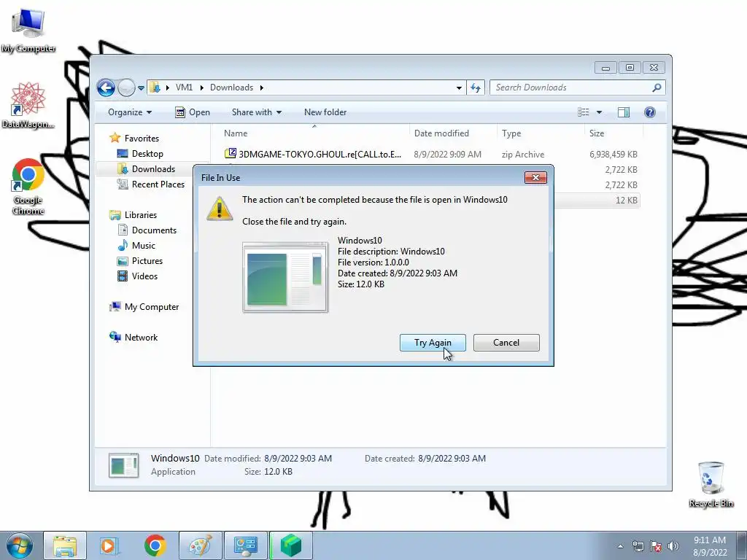Image resolution: width=747 pixels, height=560 pixels.
Task: Select VM1 in the address bar
Action: [x=184, y=87]
